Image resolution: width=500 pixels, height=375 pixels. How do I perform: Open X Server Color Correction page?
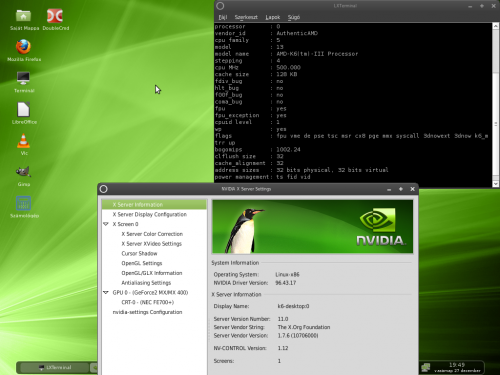(152, 234)
